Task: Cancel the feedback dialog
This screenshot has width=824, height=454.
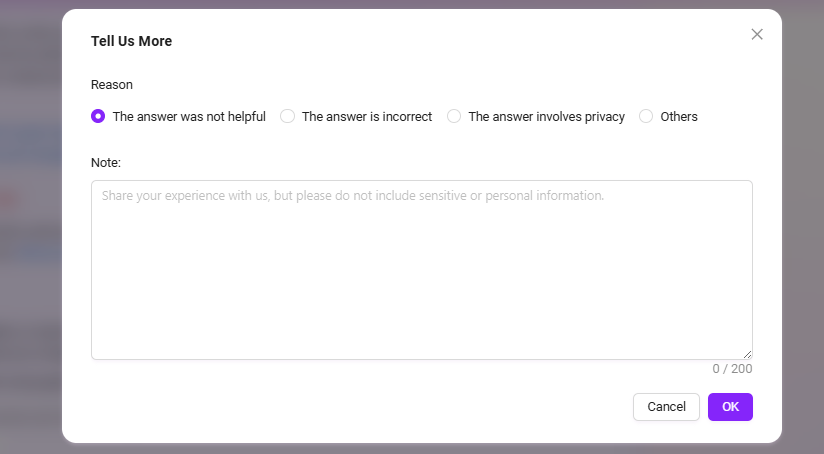Action: 666,407
